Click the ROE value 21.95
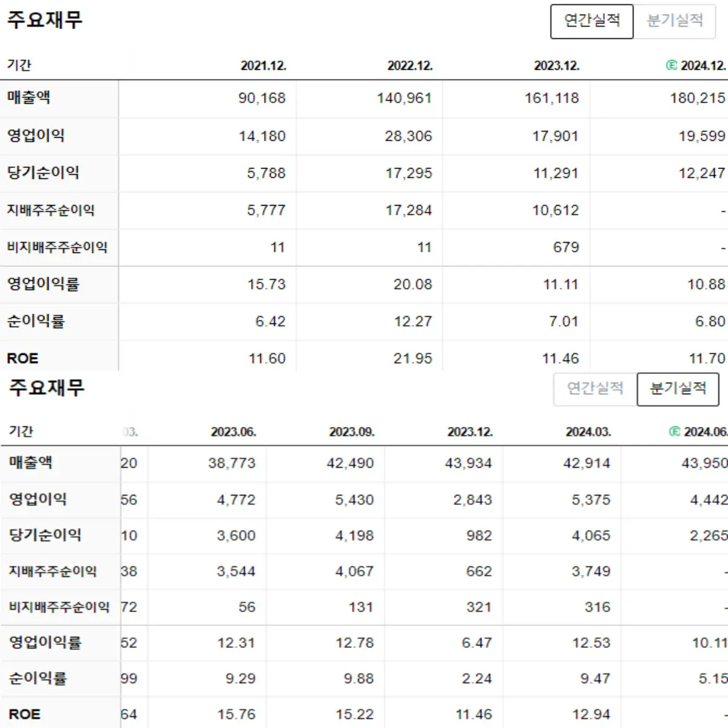The image size is (728, 728). [413, 359]
